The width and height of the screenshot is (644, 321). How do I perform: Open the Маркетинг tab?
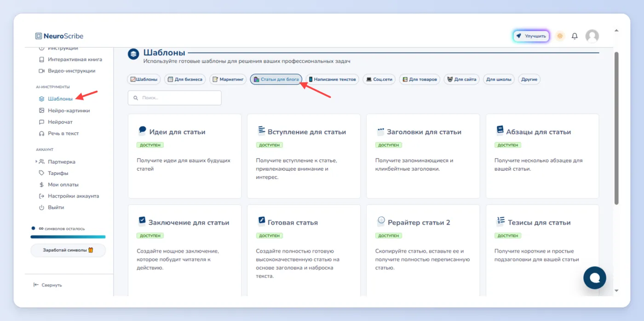[228, 80]
